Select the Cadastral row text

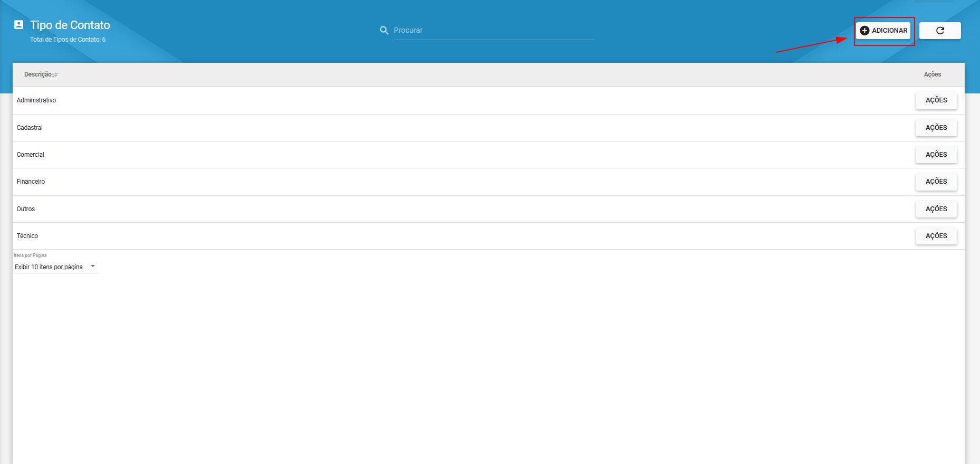click(x=30, y=128)
